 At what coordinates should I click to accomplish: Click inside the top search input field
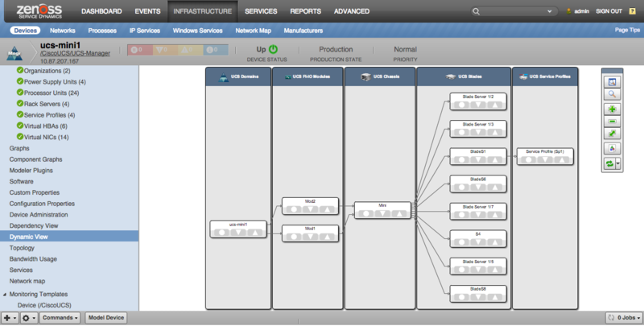coord(514,11)
